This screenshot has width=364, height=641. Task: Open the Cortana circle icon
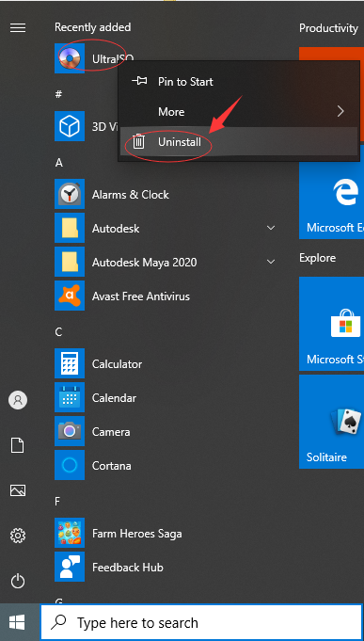70,466
